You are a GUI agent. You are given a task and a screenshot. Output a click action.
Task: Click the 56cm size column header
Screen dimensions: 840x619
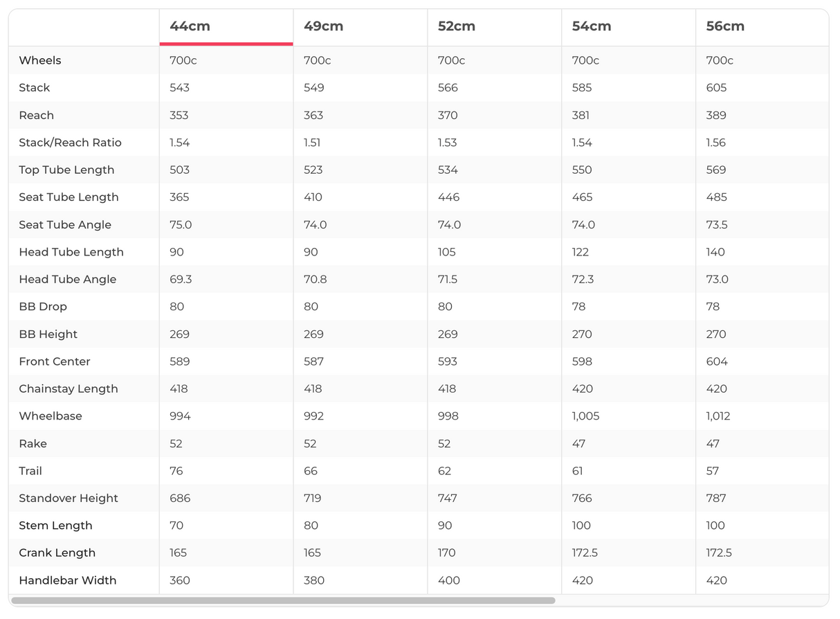[x=725, y=26]
